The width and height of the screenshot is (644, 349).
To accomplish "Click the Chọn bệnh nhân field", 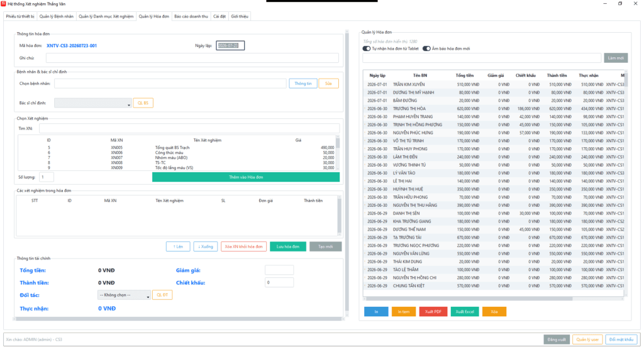I will [170, 84].
